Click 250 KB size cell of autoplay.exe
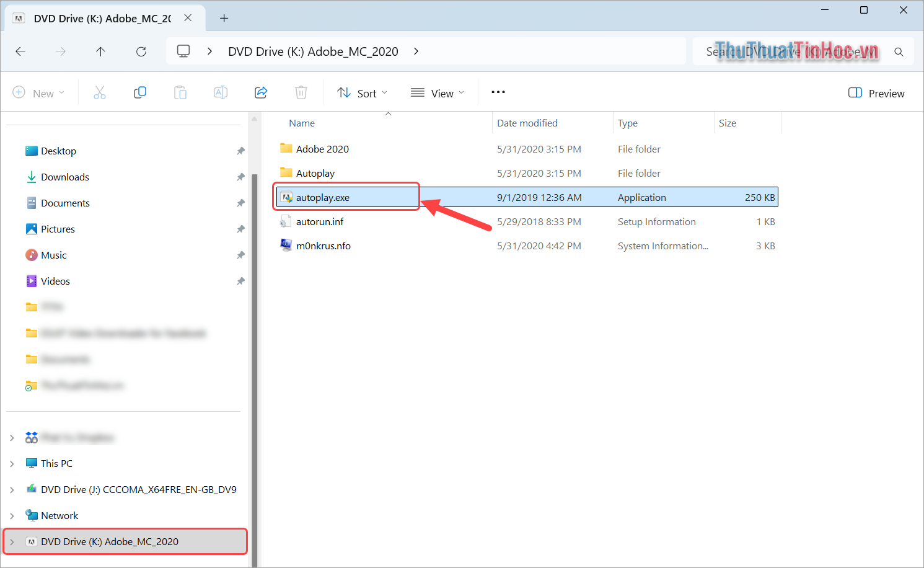The image size is (924, 568). [x=760, y=197]
